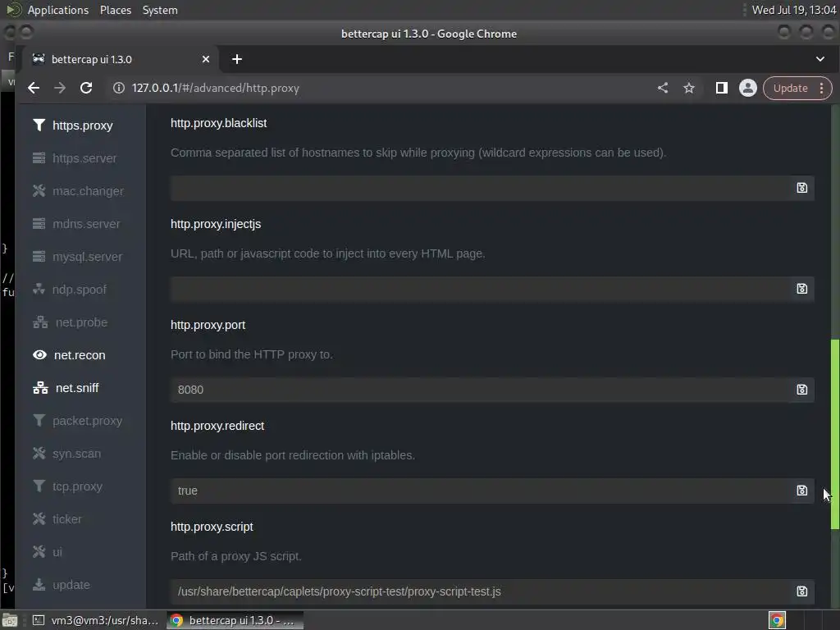Click the mdns.server server icon
Screen dimensions: 840x630
39,223
